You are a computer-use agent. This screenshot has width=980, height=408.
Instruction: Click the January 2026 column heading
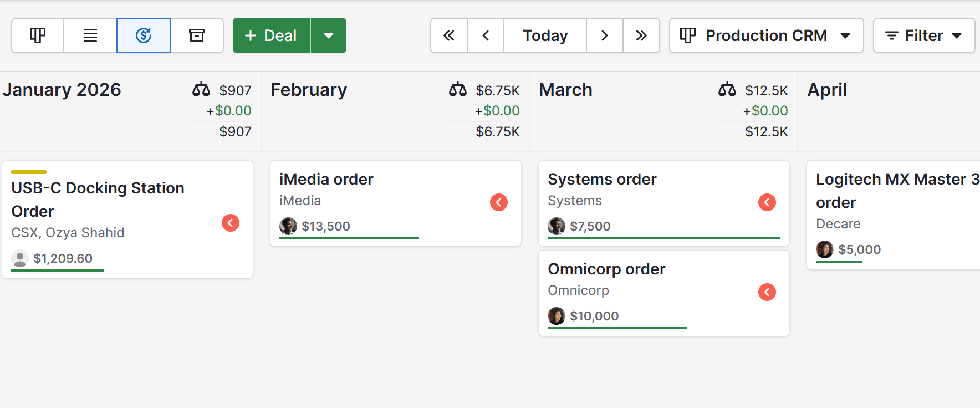click(x=62, y=90)
